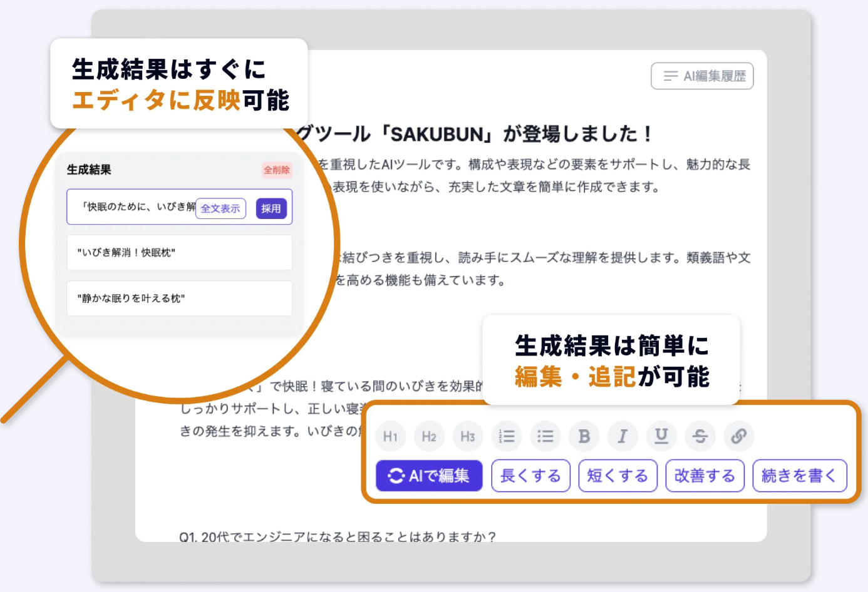Click the 続きを書く button

coord(800,476)
